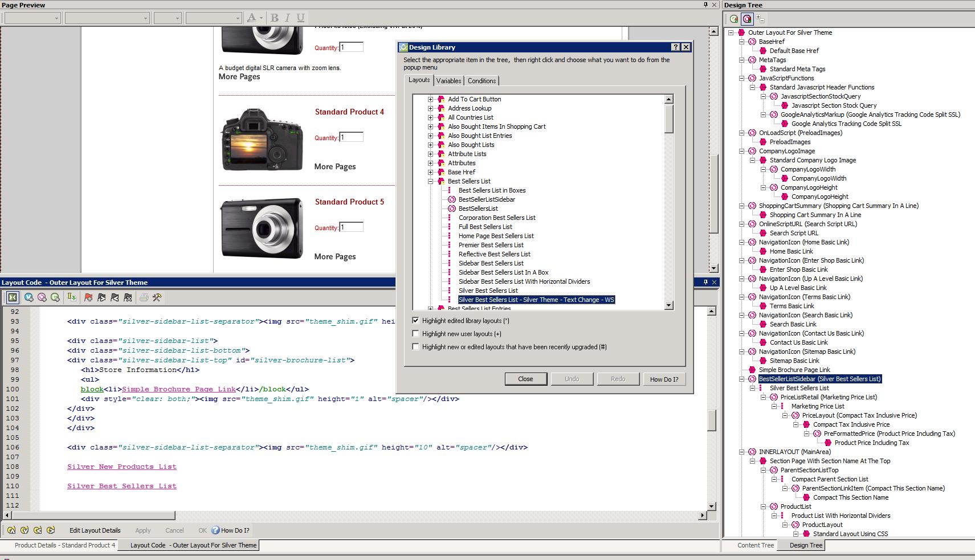The width and height of the screenshot is (975, 560).
Task: Uncheck Highlight edited library layouts
Action: tap(416, 321)
